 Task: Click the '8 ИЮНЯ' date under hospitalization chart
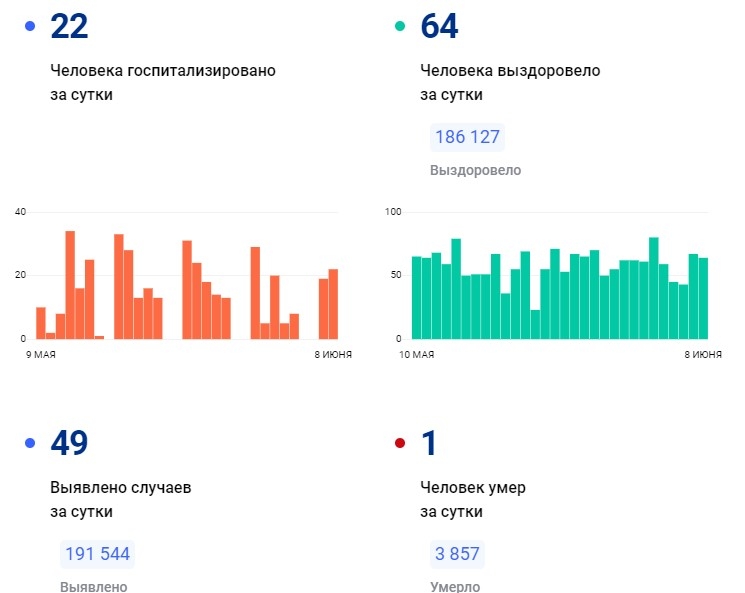pyautogui.click(x=332, y=355)
